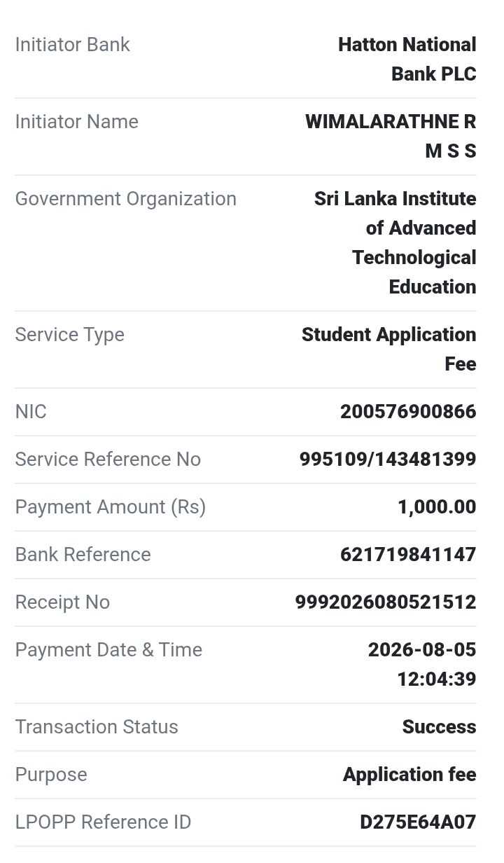Click the Payment Amount (Rs) label
This screenshot has width=504, height=863.
click(x=111, y=506)
